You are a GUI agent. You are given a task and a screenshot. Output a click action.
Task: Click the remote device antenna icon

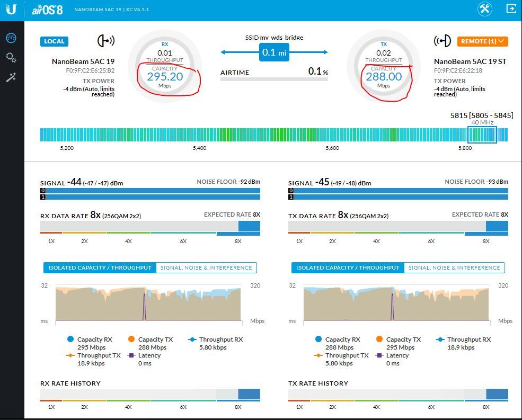[442, 41]
